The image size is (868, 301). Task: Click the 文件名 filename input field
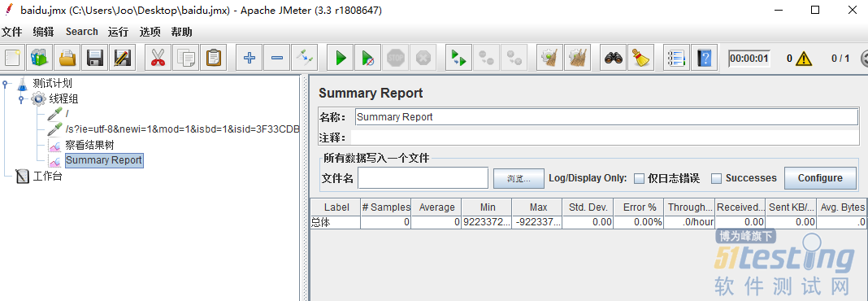[x=423, y=178]
